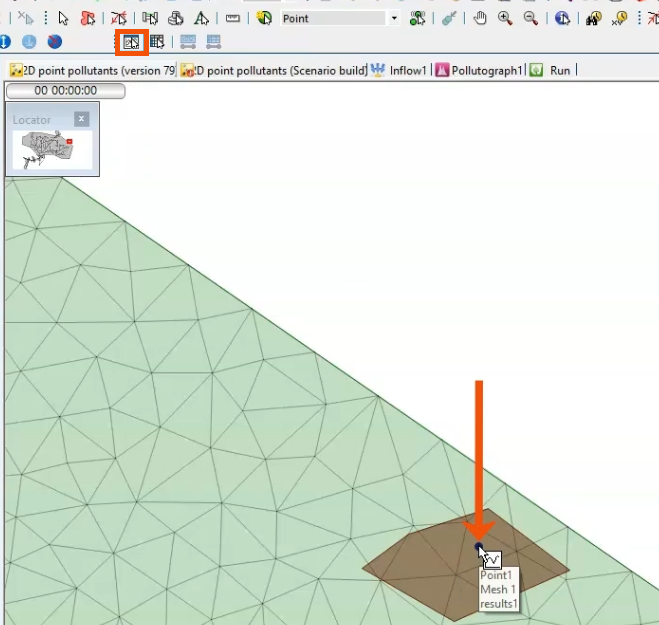
Task: Select the zoom out magnifier
Action: [x=531, y=18]
